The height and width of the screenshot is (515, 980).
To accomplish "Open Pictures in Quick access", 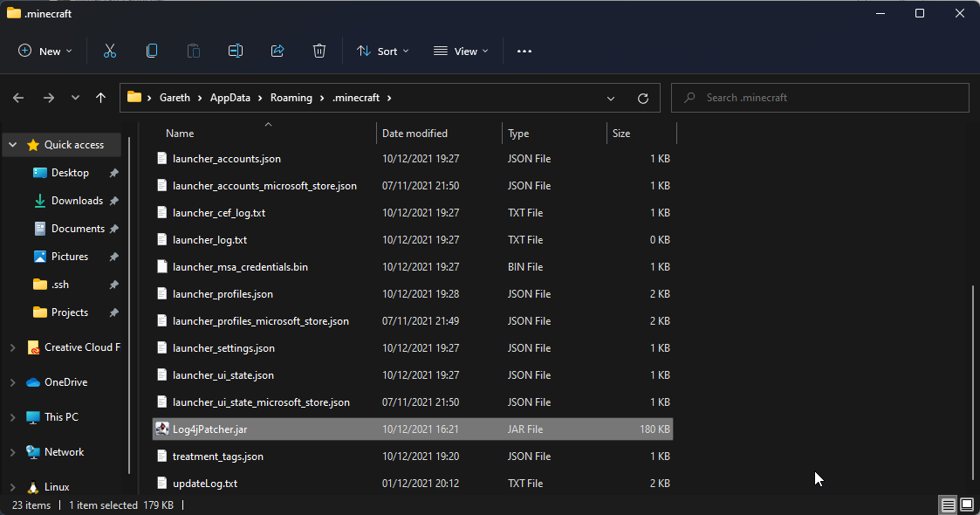I will (69, 257).
